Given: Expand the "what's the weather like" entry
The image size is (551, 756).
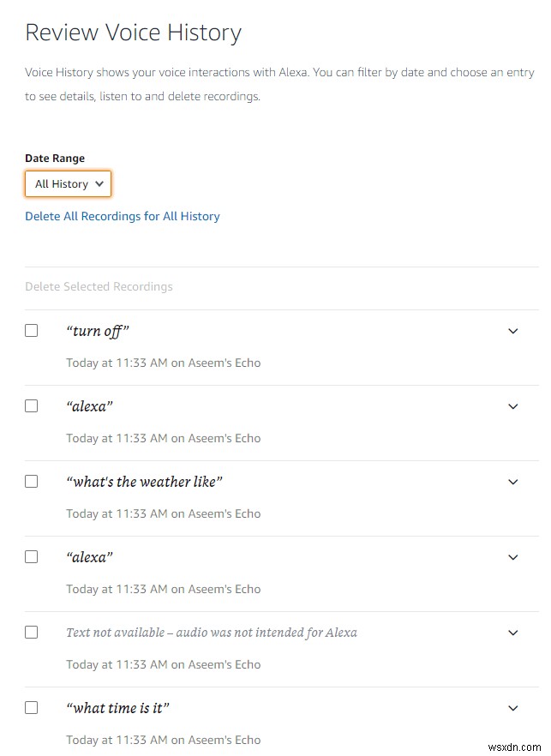Looking at the screenshot, I should click(513, 482).
